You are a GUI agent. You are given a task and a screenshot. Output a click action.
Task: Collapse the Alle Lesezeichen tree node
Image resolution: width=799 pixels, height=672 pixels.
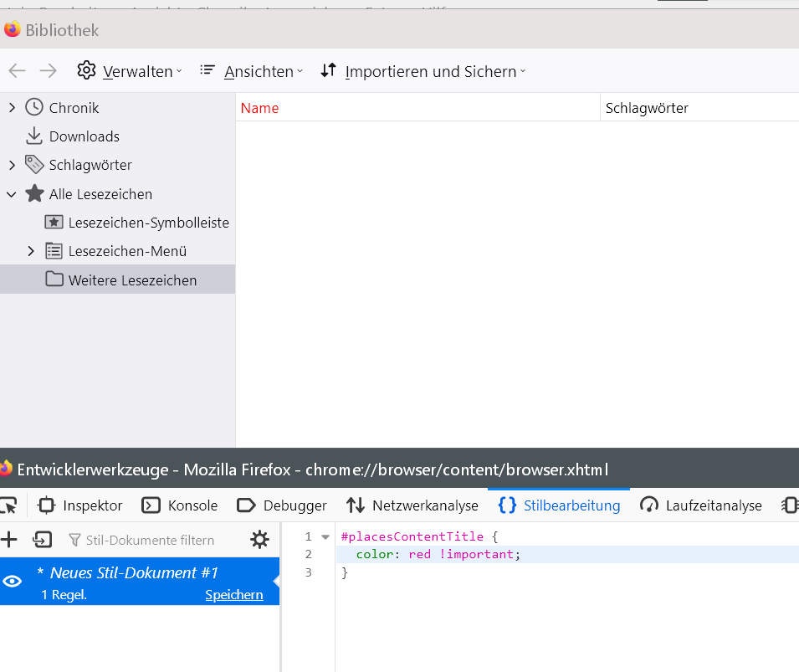point(12,194)
